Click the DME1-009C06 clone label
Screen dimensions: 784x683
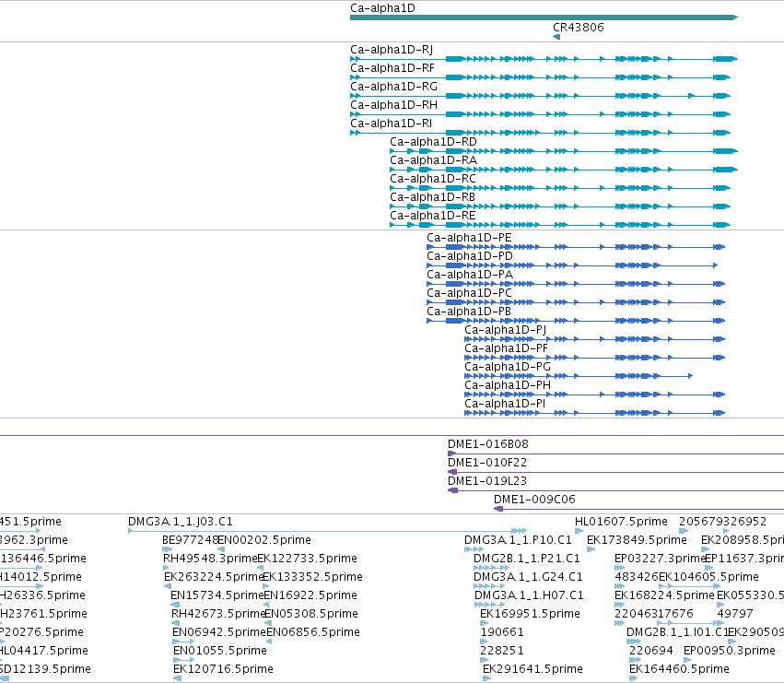point(534,500)
